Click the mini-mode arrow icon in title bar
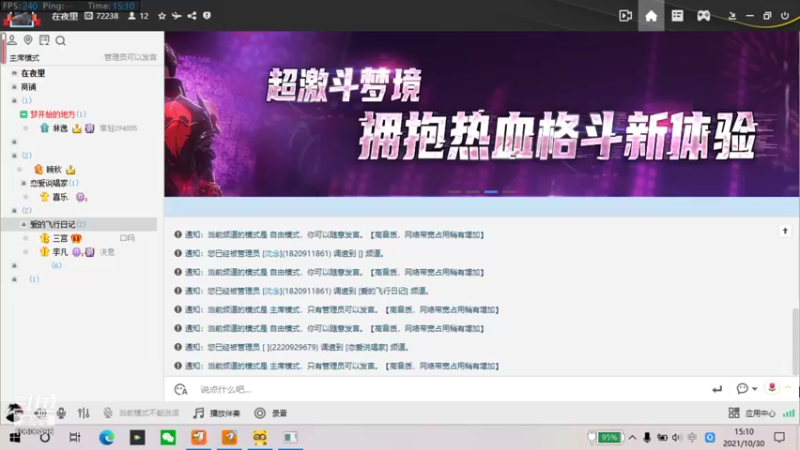Screen dimensions: 800x450 click(x=732, y=16)
